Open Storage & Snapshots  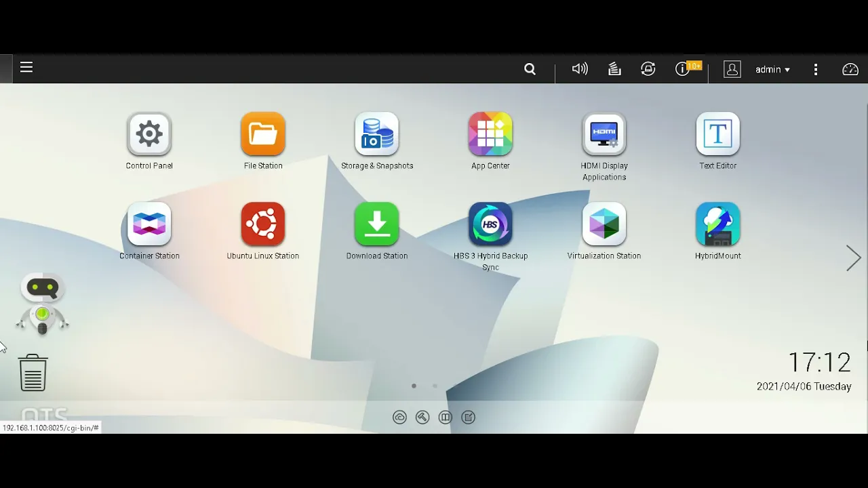coord(377,134)
